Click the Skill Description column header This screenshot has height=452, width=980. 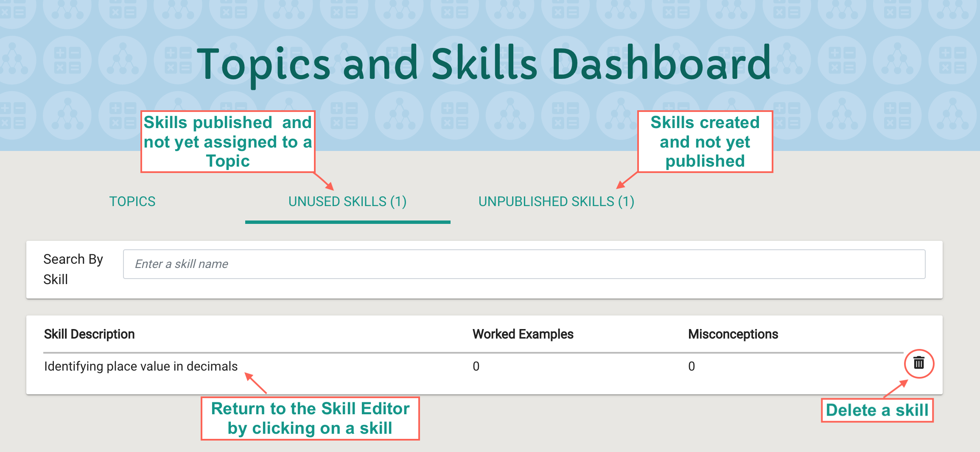[x=90, y=334]
